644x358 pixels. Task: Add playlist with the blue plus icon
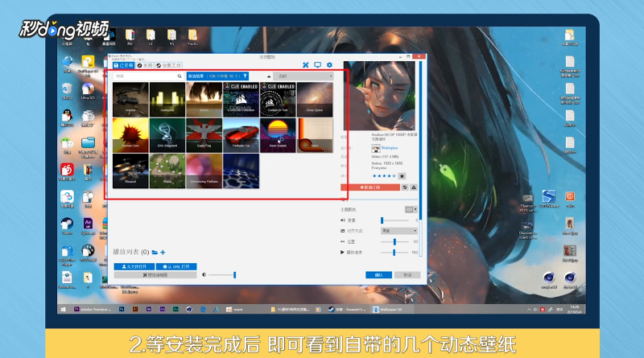[163, 252]
